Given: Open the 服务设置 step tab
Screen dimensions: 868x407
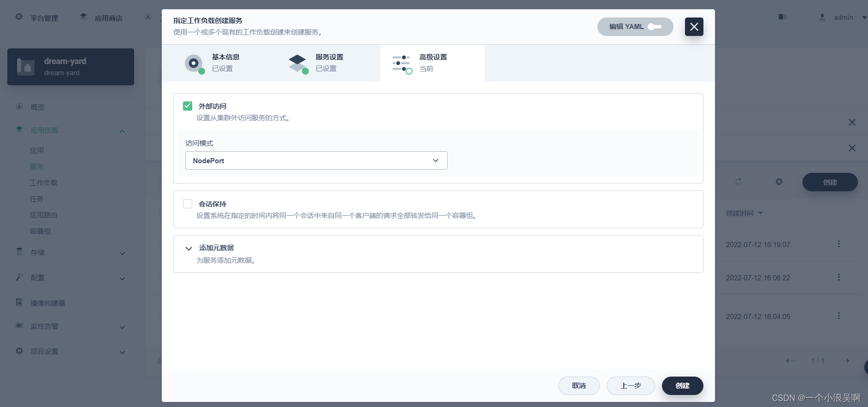Looking at the screenshot, I should click(x=317, y=63).
